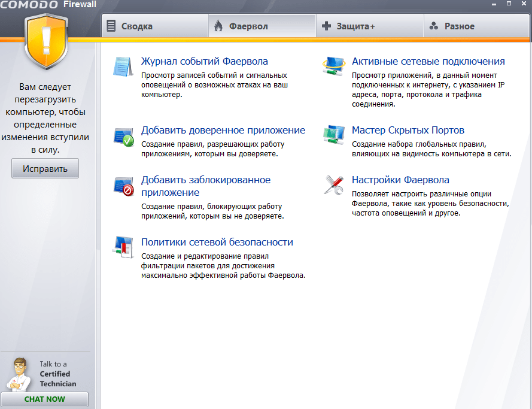
Task: Click the three-dots icon on Разное tab
Action: click(434, 26)
